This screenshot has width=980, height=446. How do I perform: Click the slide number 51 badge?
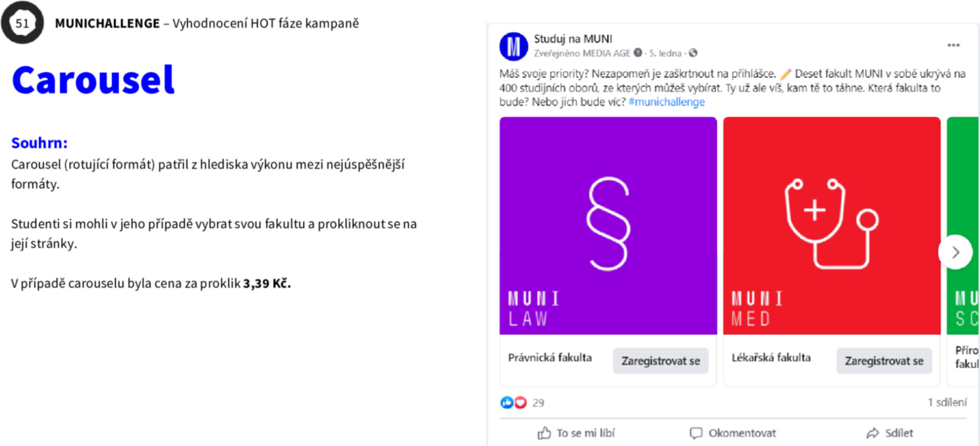(x=22, y=23)
